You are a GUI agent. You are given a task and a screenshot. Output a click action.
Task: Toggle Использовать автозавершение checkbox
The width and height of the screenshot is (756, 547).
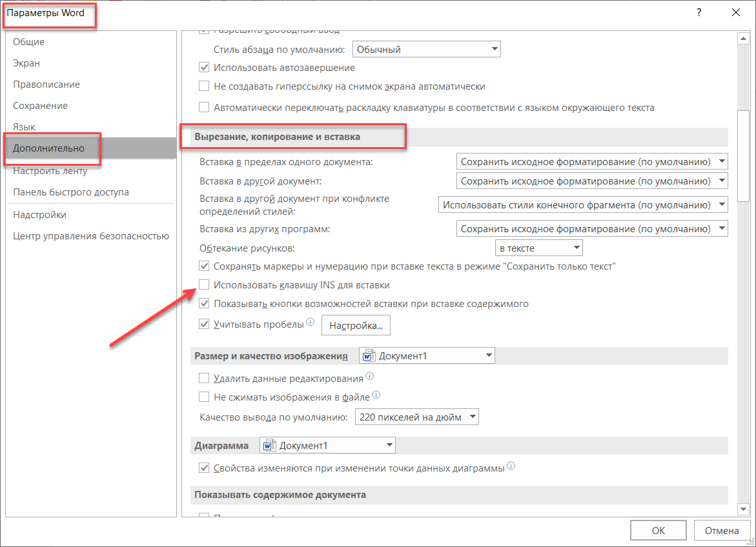204,68
